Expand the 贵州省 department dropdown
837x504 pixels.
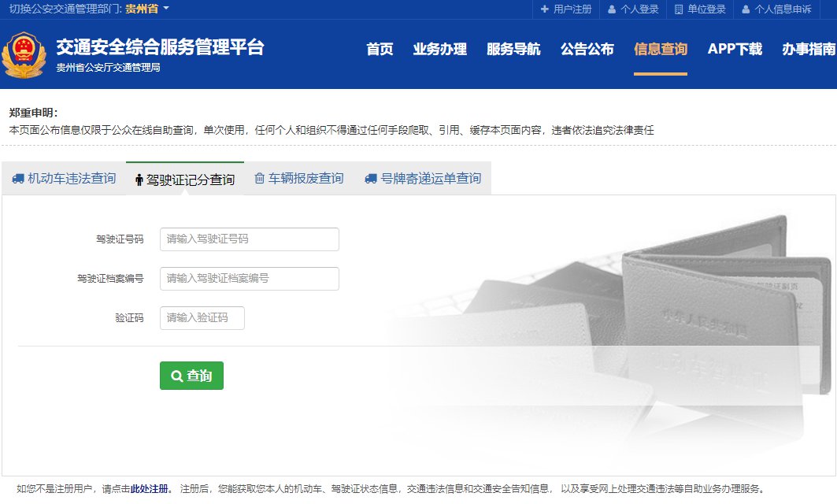tap(148, 9)
